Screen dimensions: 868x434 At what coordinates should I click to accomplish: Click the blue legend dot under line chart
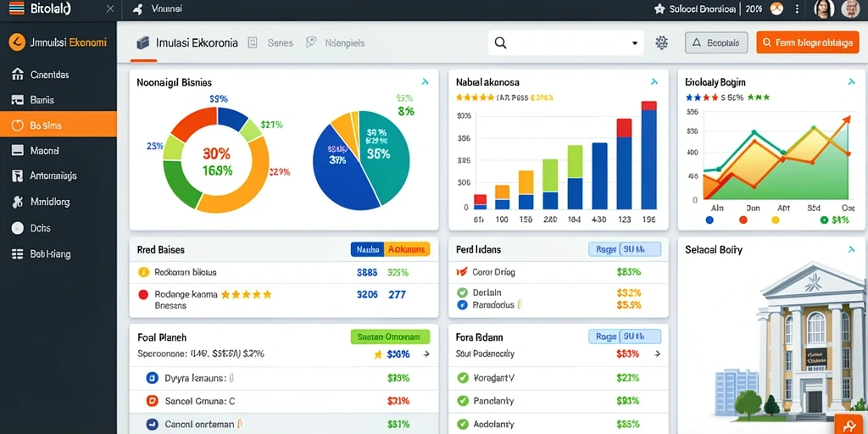710,220
